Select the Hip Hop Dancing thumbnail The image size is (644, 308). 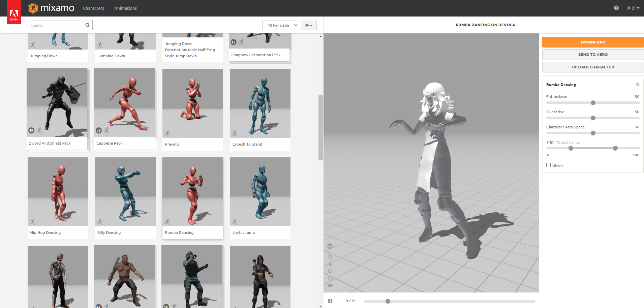coord(58,191)
